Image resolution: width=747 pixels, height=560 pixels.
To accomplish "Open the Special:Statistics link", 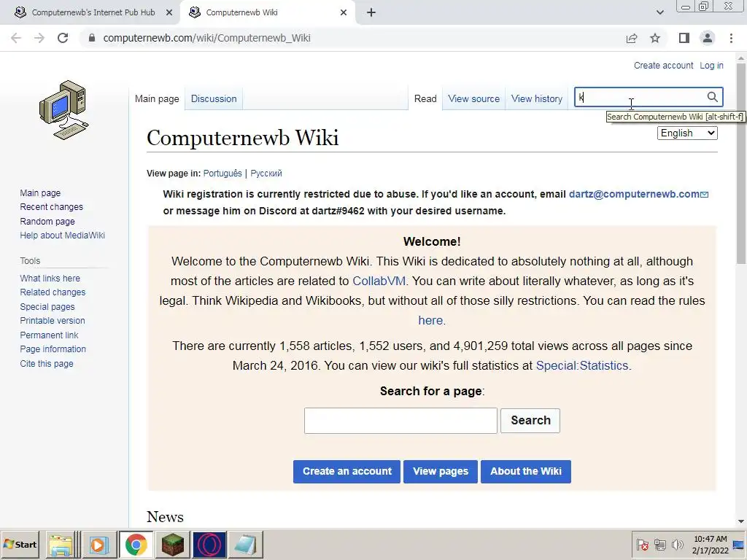I will (582, 366).
